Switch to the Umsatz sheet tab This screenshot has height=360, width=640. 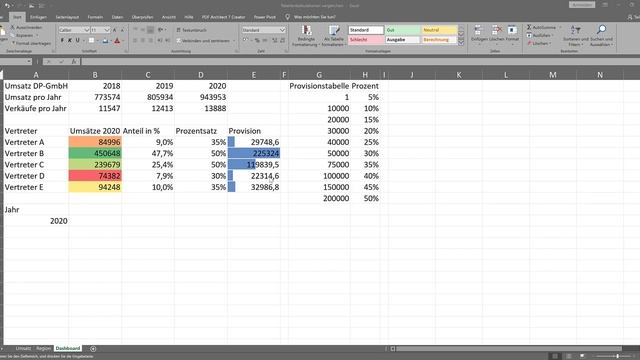(x=23, y=349)
